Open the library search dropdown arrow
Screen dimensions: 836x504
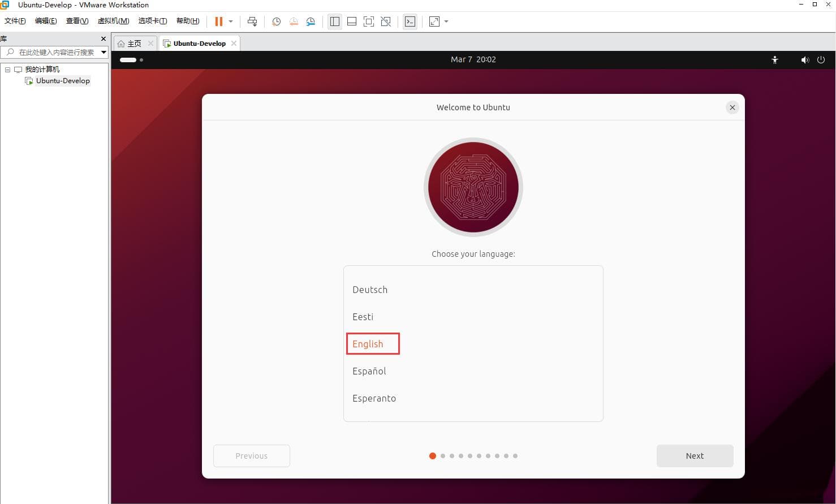click(104, 52)
